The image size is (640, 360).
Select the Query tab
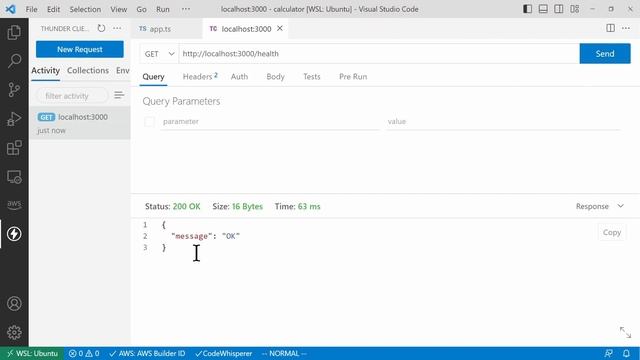(x=153, y=76)
